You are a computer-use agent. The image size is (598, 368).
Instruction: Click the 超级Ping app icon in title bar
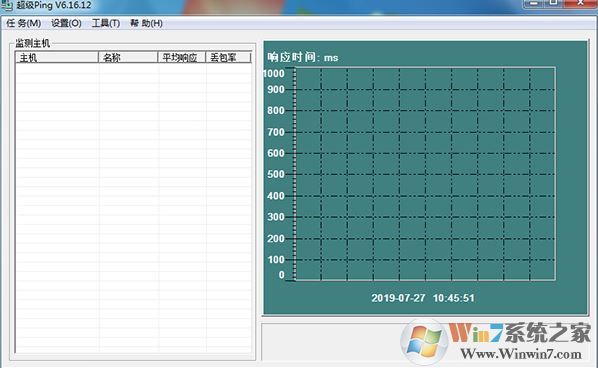click(6, 5)
